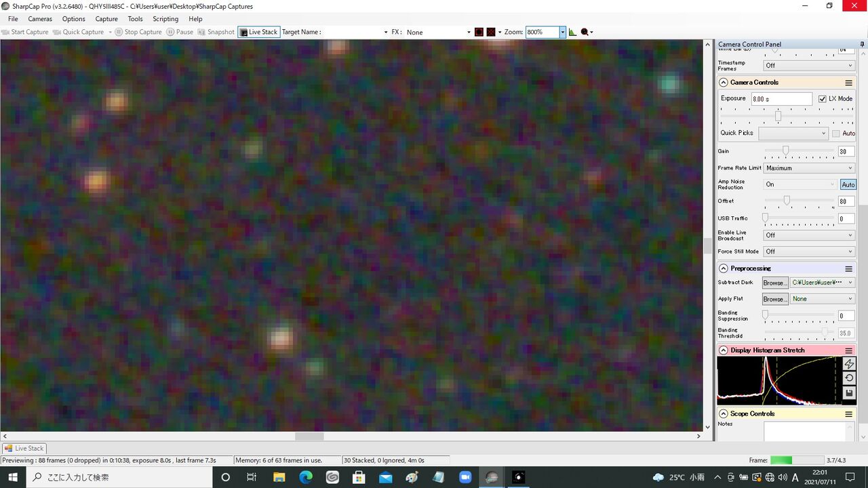Screen dimensions: 868x488
Task: Open the Display Histogram Stretch hamburger menu
Action: point(848,350)
